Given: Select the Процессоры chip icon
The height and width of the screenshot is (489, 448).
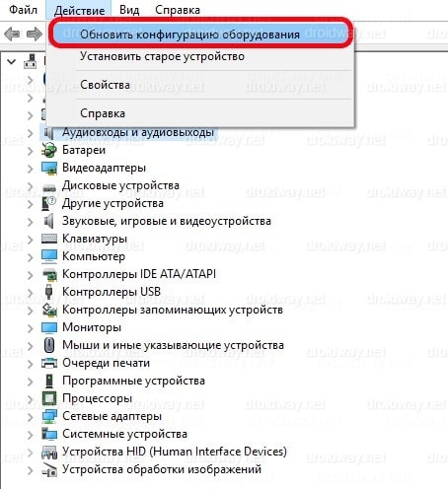Looking at the screenshot, I should [x=49, y=398].
